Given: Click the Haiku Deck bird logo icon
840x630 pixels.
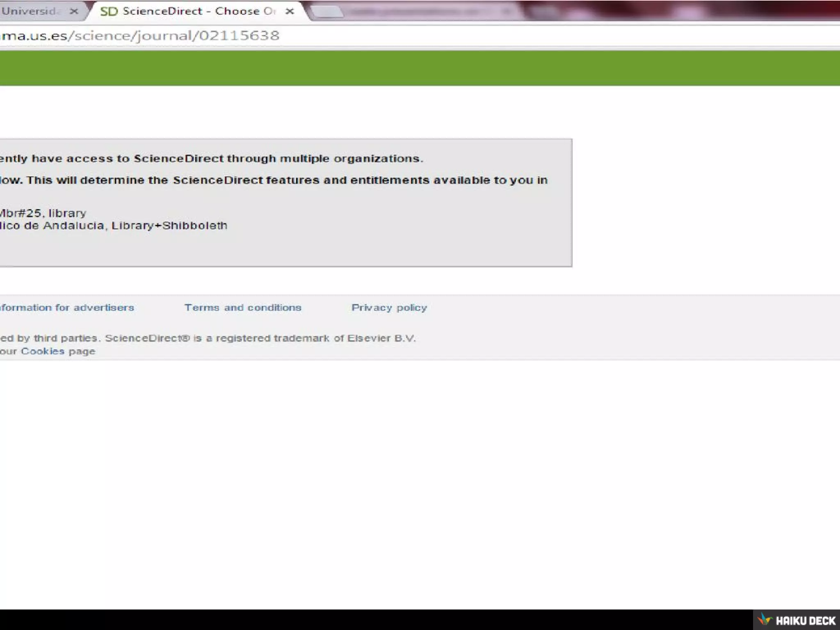Looking at the screenshot, I should [765, 619].
